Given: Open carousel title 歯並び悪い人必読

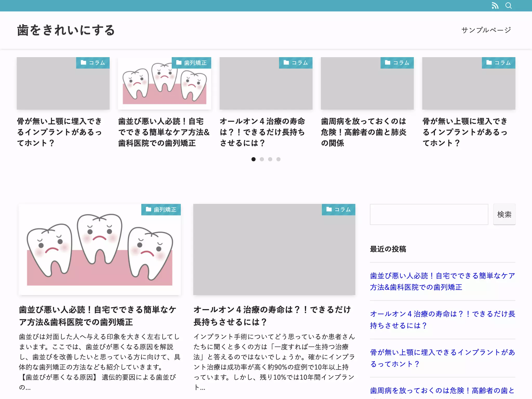Looking at the screenshot, I should 164,132.
